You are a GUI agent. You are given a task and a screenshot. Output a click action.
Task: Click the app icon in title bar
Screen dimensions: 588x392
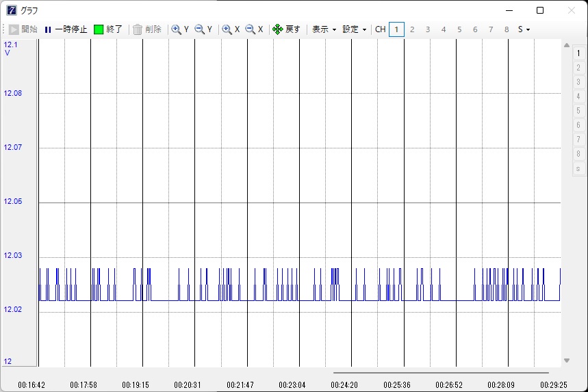11,10
